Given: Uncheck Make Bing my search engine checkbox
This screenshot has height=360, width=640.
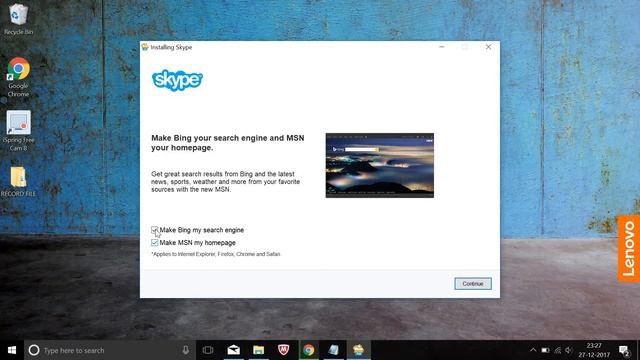Looking at the screenshot, I should click(154, 230).
